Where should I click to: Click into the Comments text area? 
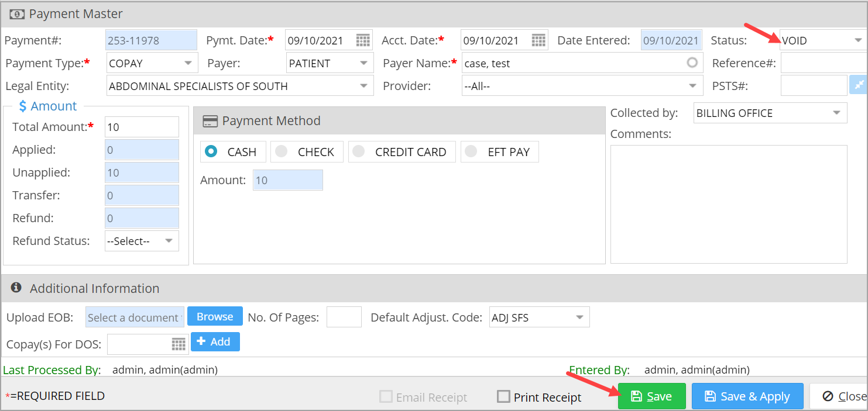[x=728, y=203]
